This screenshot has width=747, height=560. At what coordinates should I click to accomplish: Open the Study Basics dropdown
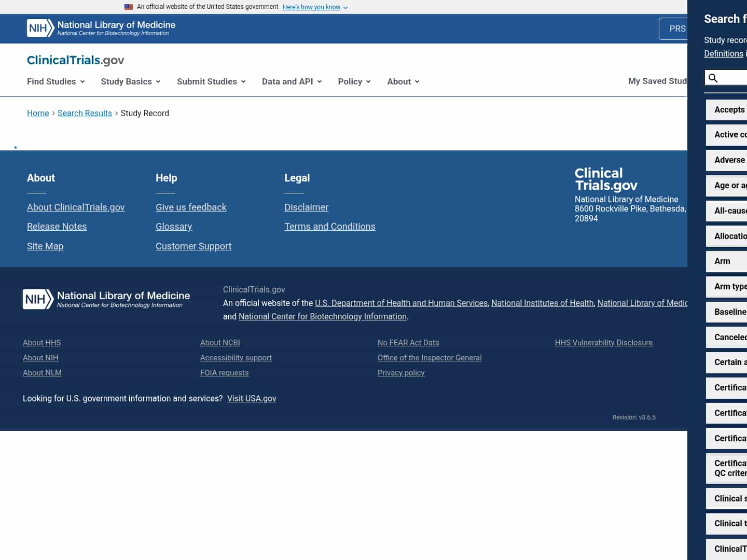click(x=131, y=81)
